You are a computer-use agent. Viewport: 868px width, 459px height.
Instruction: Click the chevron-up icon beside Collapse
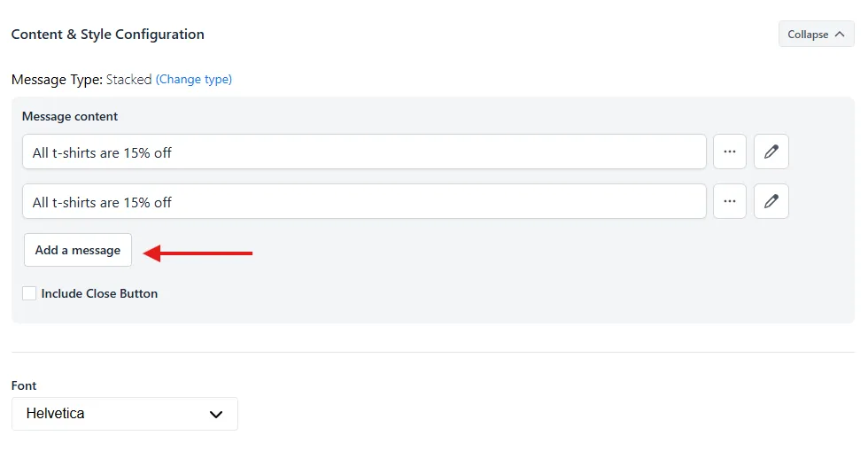(x=840, y=35)
